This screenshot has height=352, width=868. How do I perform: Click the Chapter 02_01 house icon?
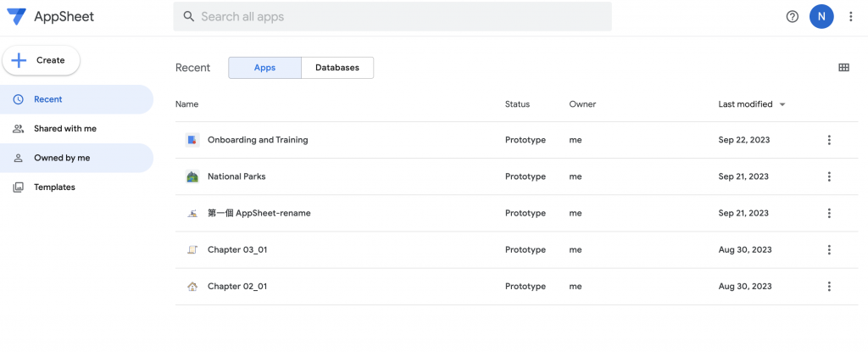[x=192, y=287]
